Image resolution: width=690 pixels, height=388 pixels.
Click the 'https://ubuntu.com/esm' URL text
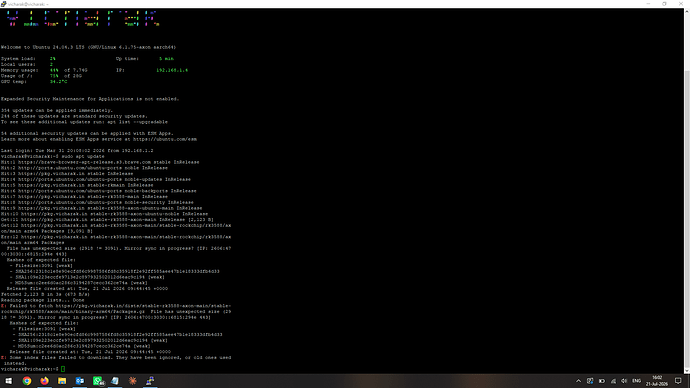[x=165, y=139]
